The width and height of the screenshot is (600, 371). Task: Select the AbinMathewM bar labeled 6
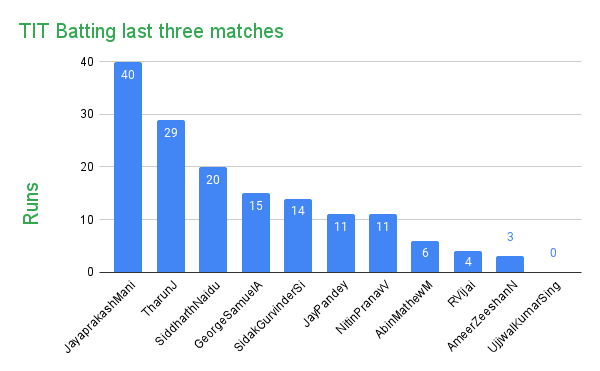(x=425, y=257)
